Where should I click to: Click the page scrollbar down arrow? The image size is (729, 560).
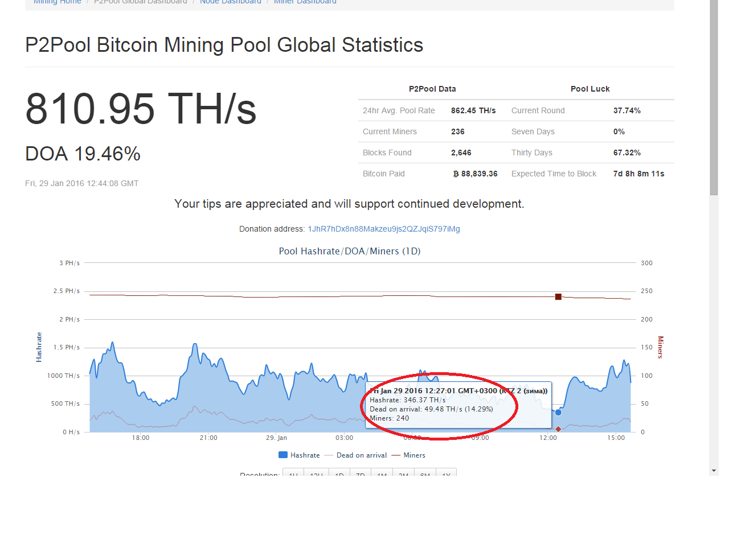click(714, 471)
